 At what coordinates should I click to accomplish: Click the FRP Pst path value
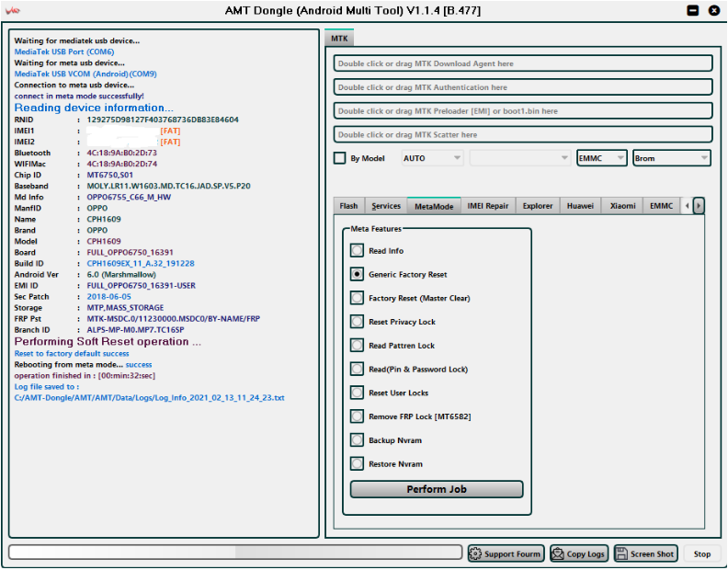174,319
